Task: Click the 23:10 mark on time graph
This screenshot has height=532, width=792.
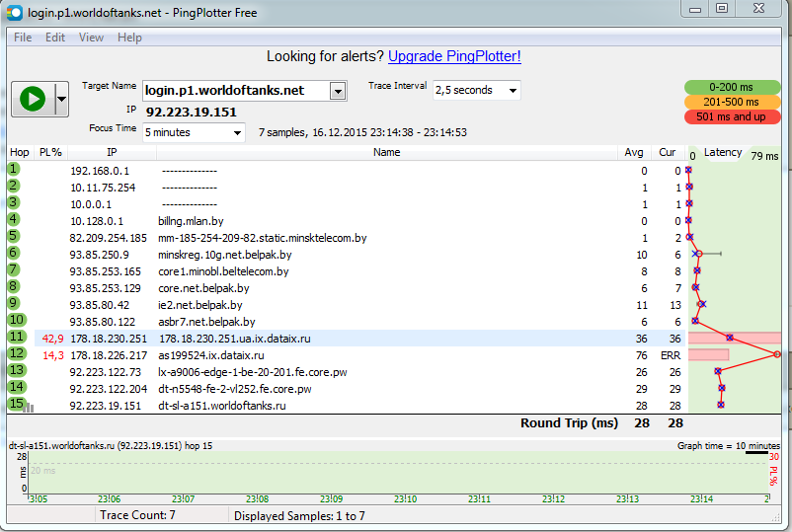Action: (x=405, y=498)
